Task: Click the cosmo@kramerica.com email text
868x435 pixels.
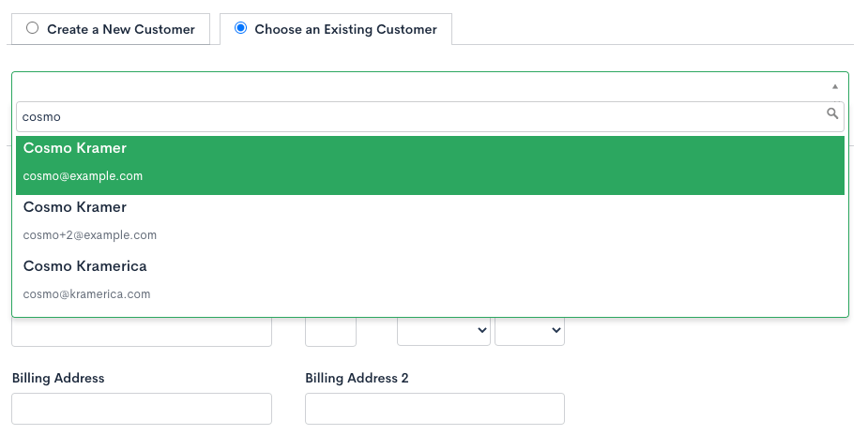Action: click(86, 294)
